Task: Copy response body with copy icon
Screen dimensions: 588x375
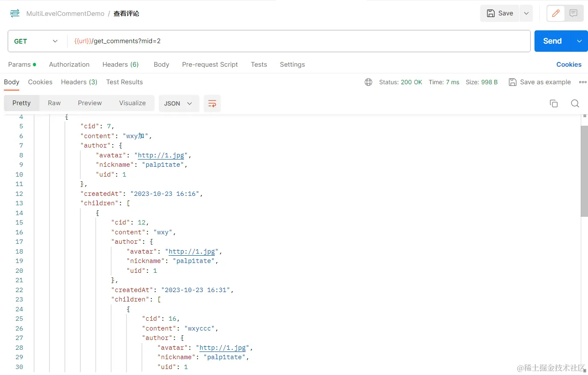Action: (x=554, y=103)
